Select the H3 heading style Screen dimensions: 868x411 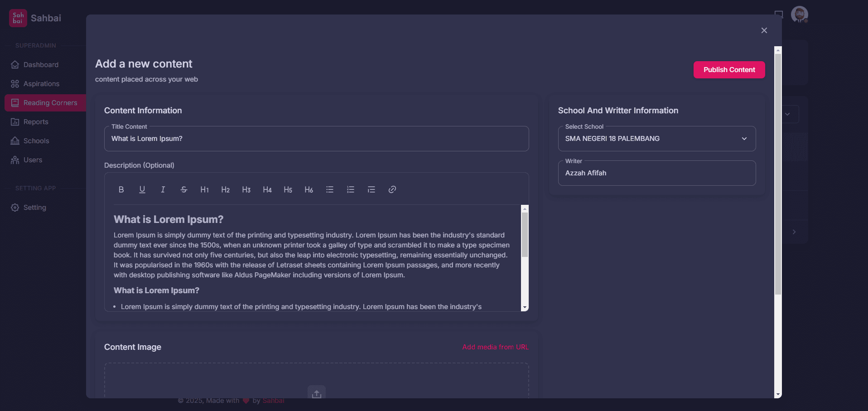246,189
